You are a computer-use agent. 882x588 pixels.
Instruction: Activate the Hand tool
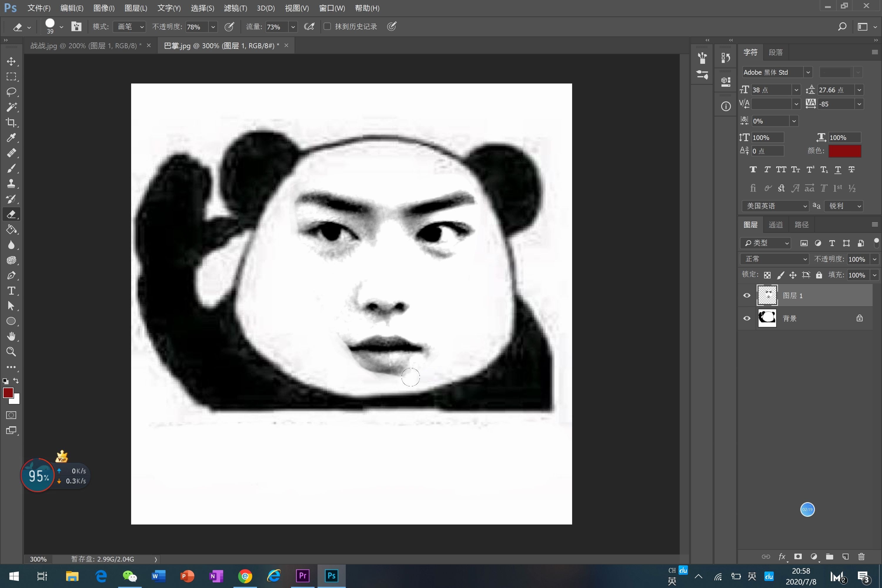point(11,336)
